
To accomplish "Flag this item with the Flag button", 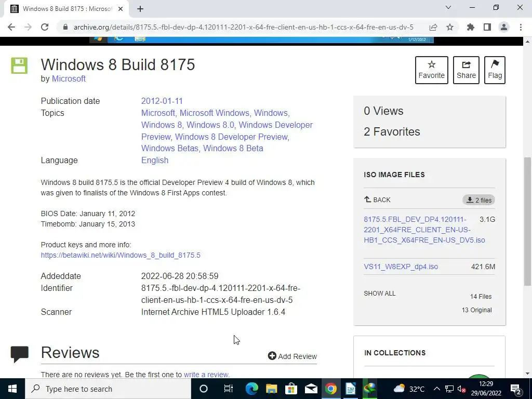I will (x=495, y=70).
